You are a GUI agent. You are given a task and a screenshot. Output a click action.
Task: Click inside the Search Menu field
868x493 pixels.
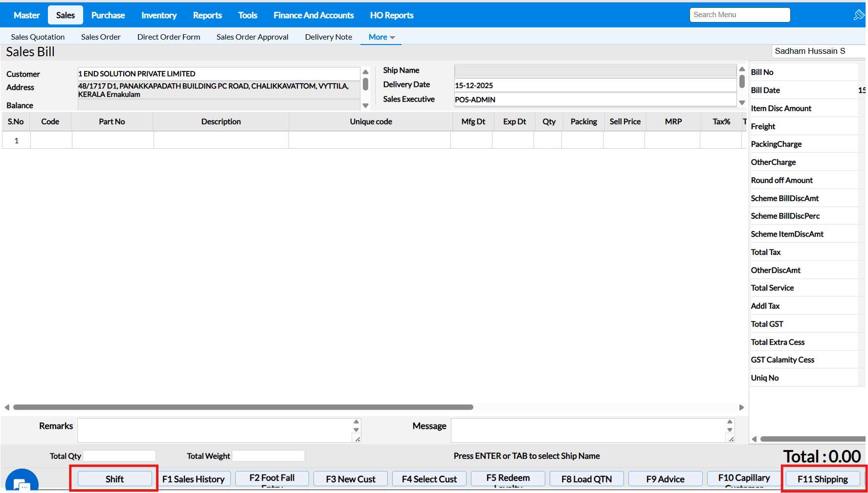coord(739,15)
